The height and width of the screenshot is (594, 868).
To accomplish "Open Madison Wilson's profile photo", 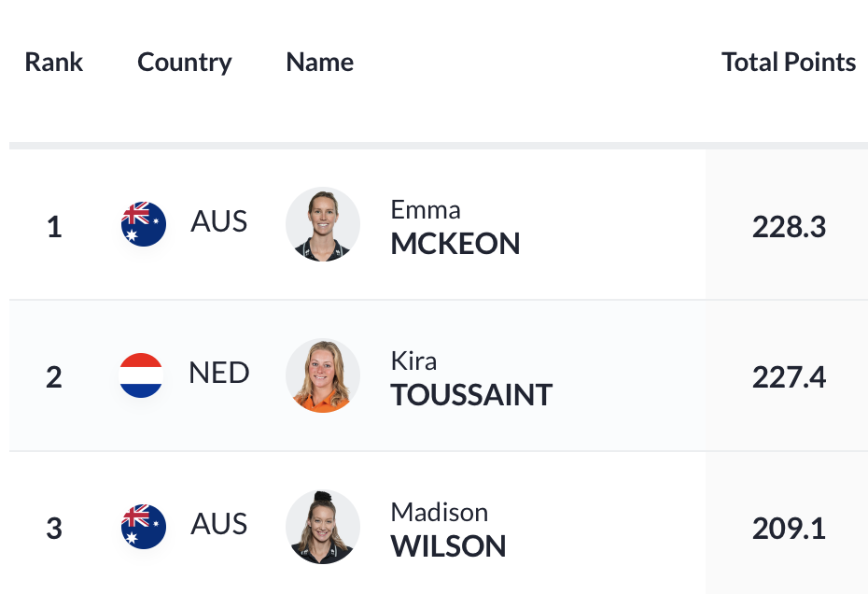I will pos(323,527).
